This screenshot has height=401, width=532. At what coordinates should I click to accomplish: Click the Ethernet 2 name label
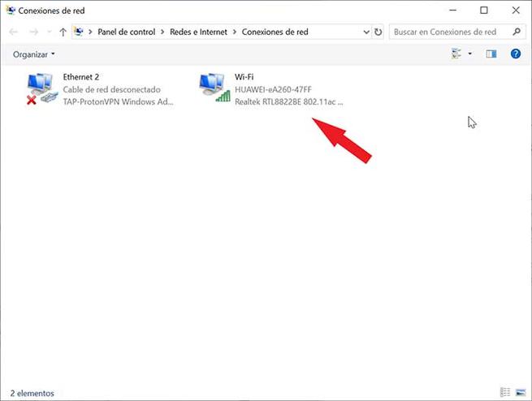point(81,77)
